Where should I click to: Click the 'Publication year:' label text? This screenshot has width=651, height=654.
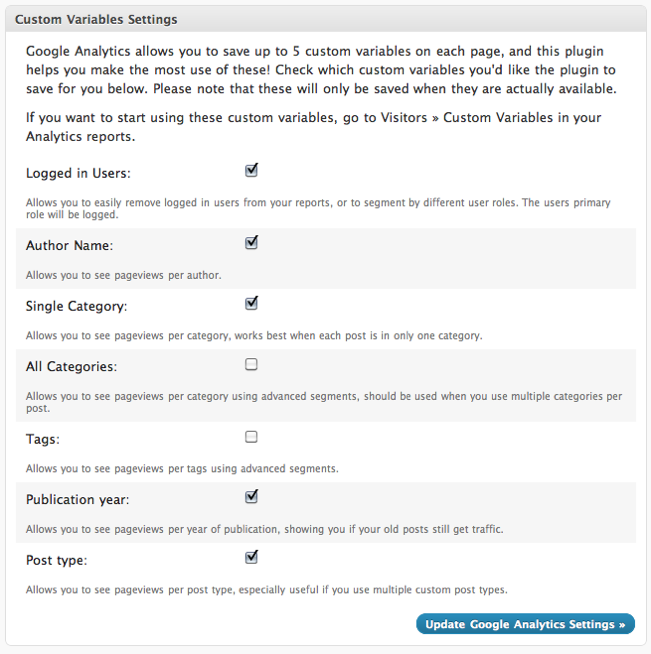77,499
